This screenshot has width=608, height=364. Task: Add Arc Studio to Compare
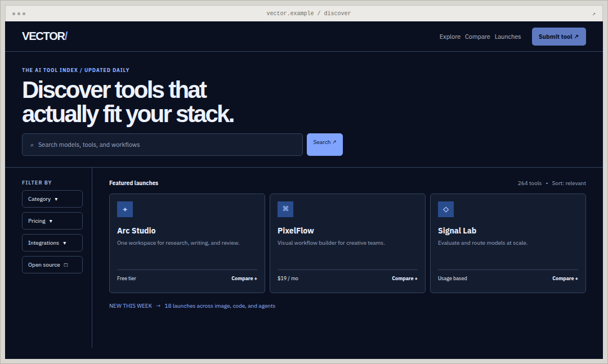tap(244, 278)
